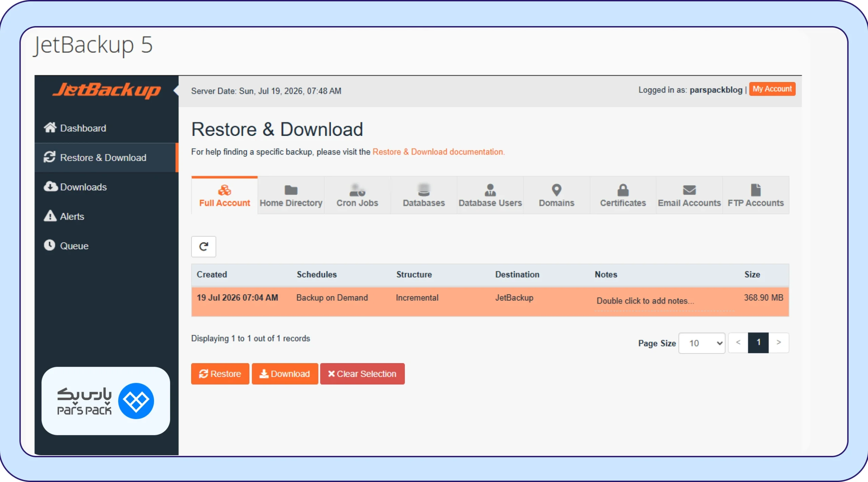The image size is (868, 482).
Task: Click the Domains map pin icon
Action: pyautogui.click(x=557, y=190)
